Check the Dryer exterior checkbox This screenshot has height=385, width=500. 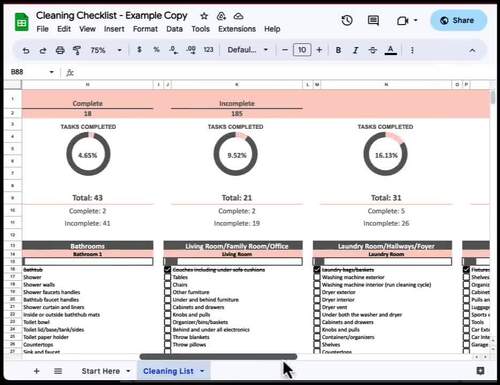[317, 292]
